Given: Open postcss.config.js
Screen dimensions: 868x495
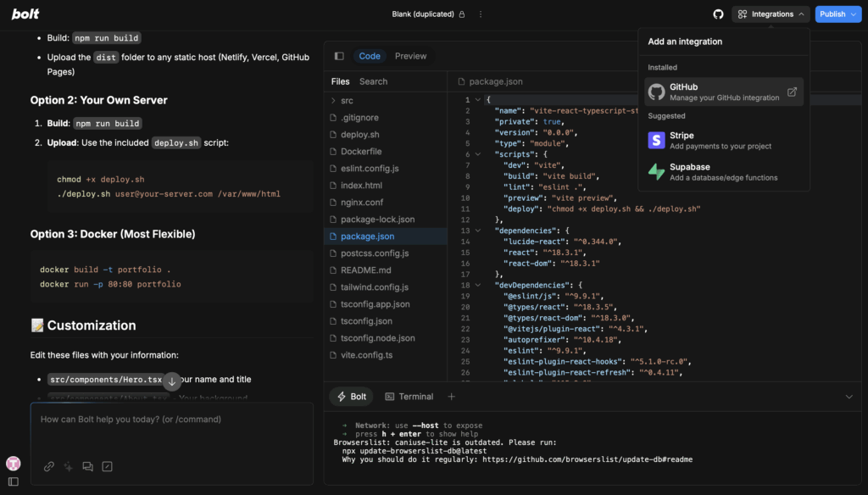Looking at the screenshot, I should click(386, 253).
